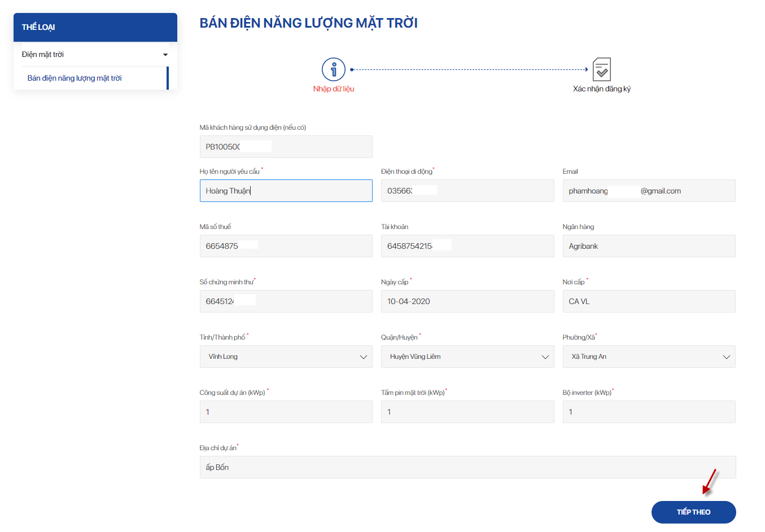The height and width of the screenshot is (532, 765).
Task: Open the Phường/Xã dropdown
Action: 649,357
